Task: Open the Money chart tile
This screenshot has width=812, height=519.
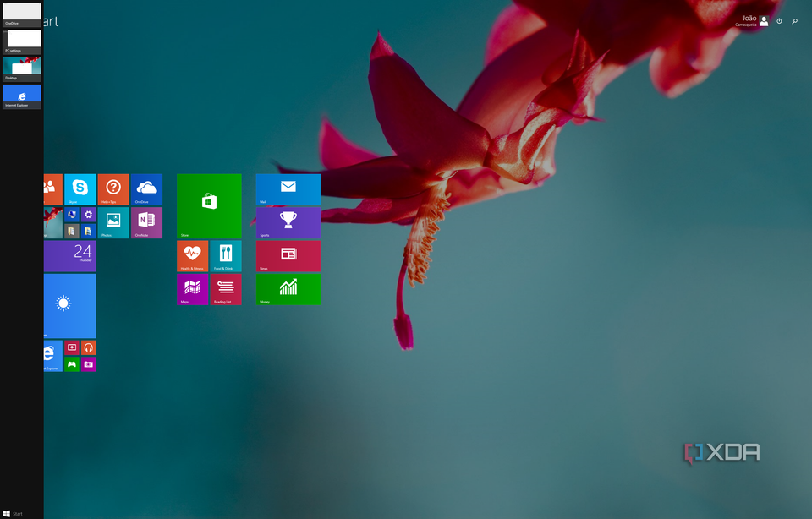Action: tap(288, 289)
